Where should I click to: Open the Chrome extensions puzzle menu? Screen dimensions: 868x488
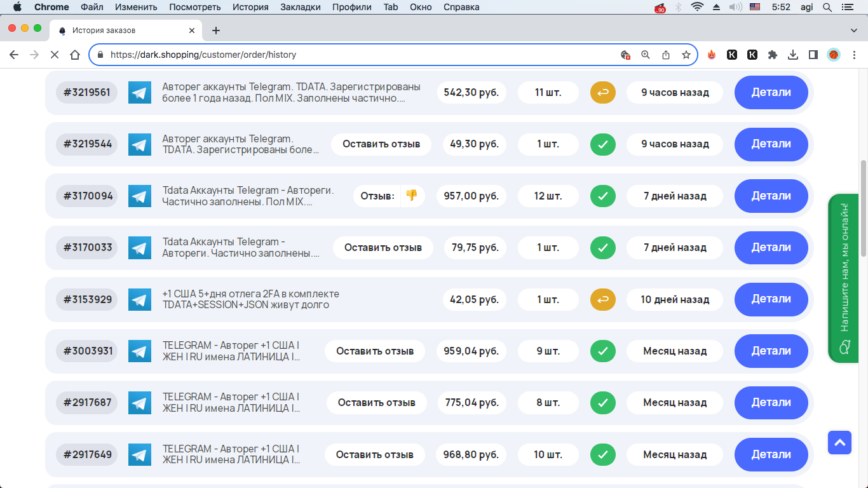pos(773,55)
